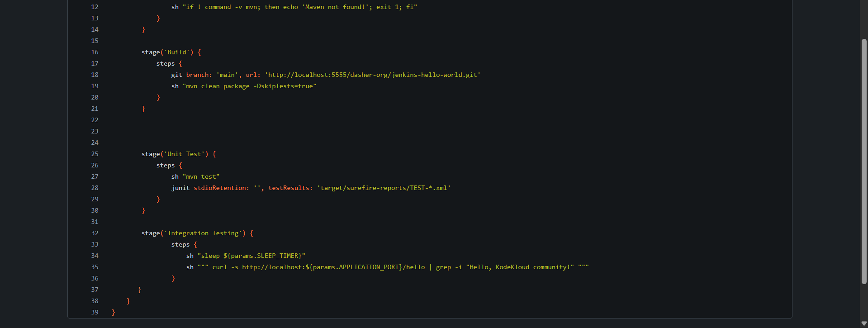
Task: Click the stage('Unit Test') text
Action: (x=175, y=154)
